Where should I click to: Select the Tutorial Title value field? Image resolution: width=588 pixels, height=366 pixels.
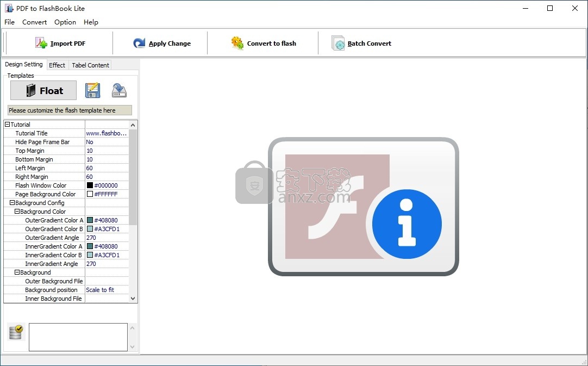tap(107, 133)
